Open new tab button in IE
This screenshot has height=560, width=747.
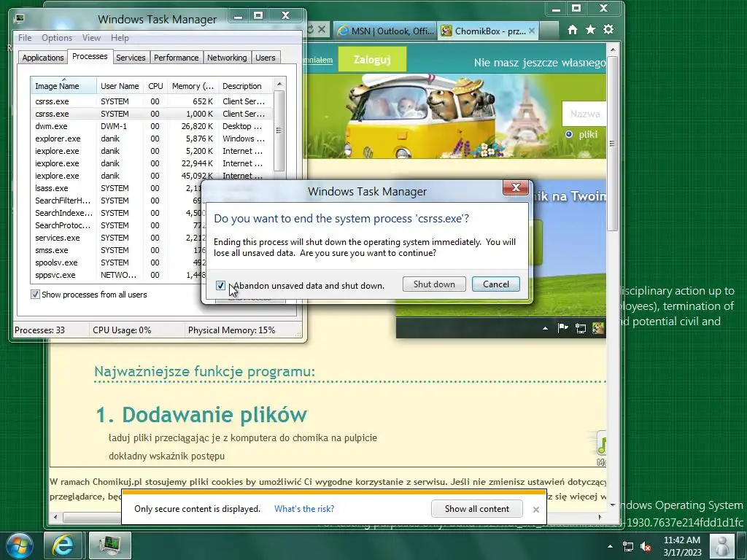[549, 31]
